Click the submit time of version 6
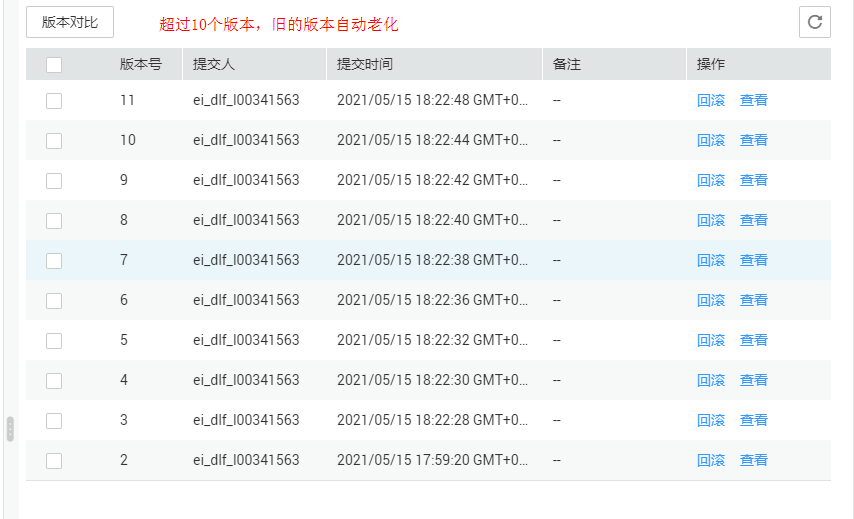Image resolution: width=854 pixels, height=519 pixels. coord(432,300)
